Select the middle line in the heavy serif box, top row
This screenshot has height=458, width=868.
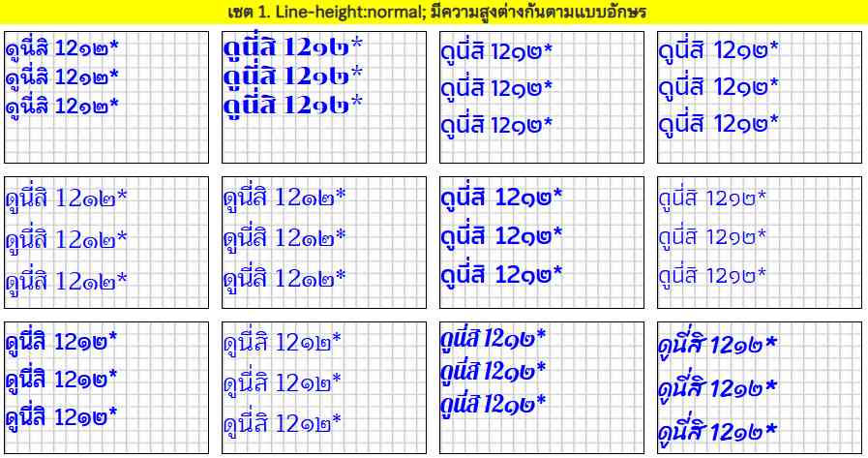pos(293,75)
